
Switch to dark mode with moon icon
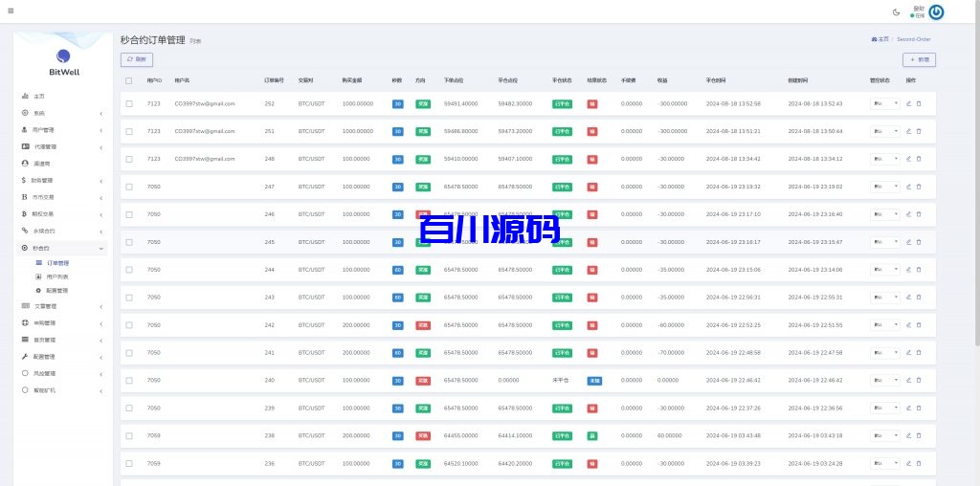(896, 11)
